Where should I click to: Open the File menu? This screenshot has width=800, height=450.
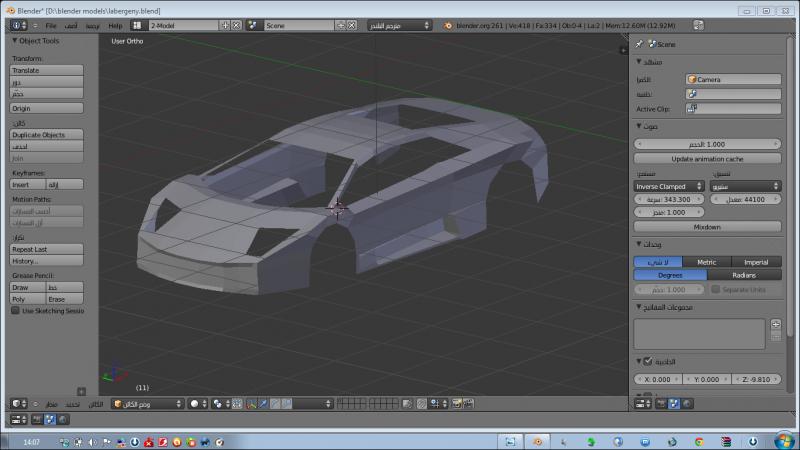(x=51, y=26)
